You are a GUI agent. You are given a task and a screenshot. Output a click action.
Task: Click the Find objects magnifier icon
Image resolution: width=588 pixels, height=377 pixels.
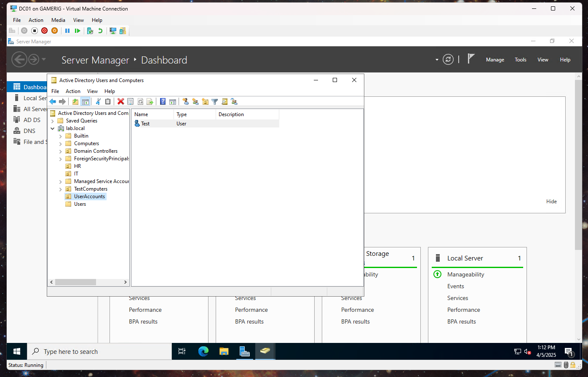click(x=225, y=101)
